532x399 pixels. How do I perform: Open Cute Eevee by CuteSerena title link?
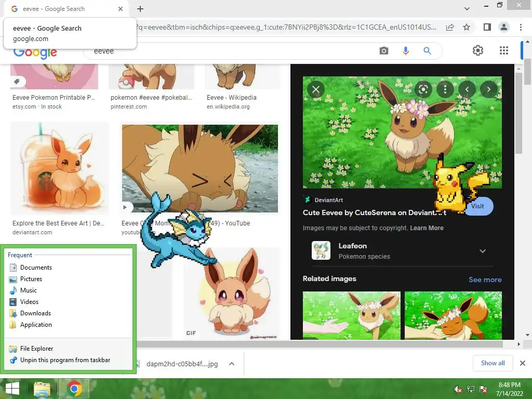pos(374,212)
